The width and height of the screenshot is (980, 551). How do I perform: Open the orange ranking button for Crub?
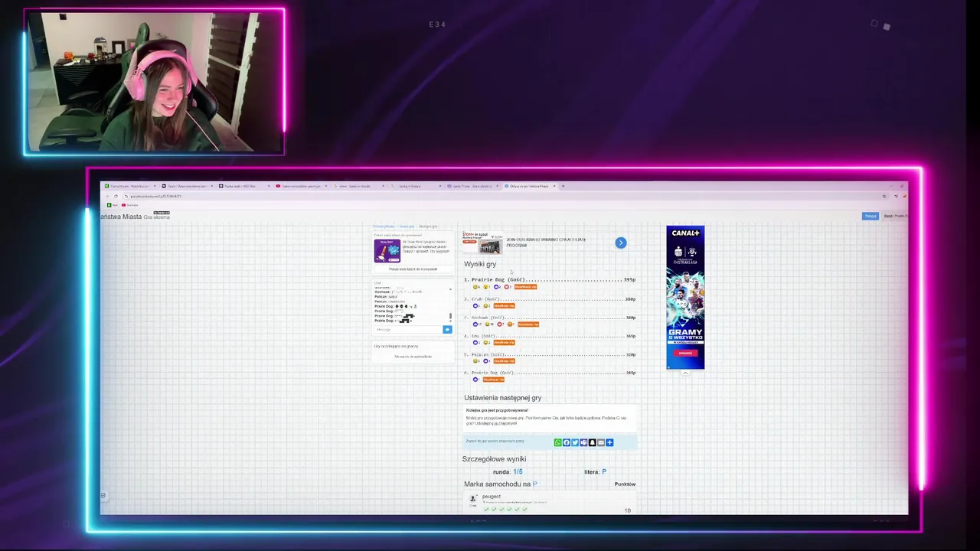pos(504,306)
